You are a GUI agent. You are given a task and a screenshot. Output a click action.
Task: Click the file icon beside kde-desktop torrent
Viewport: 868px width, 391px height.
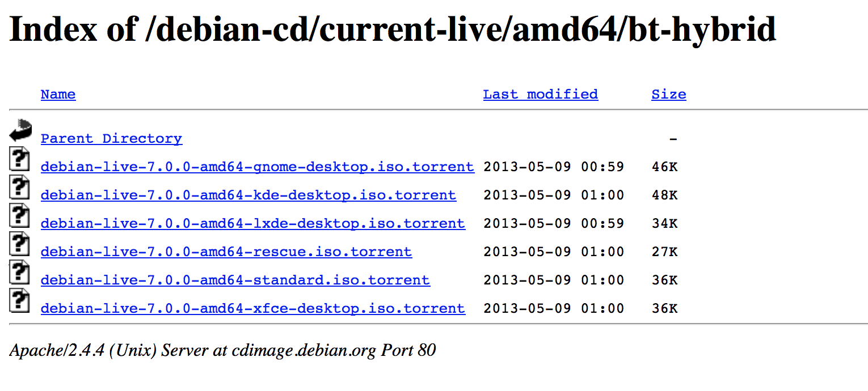[x=19, y=187]
